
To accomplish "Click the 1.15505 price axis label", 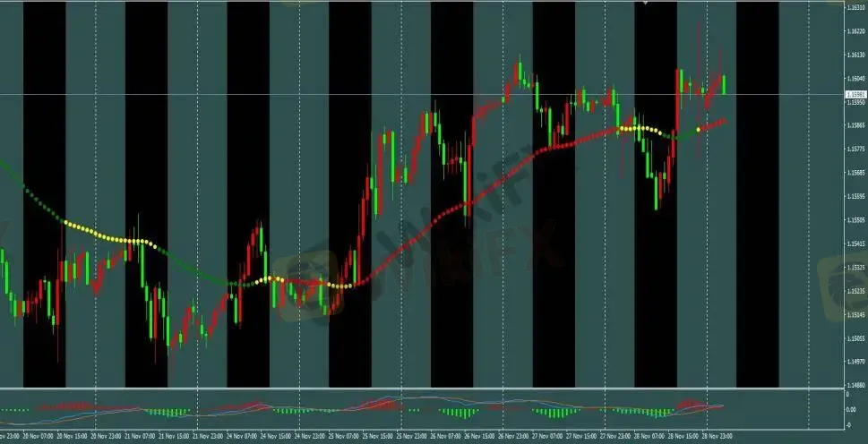I will pyautogui.click(x=855, y=220).
